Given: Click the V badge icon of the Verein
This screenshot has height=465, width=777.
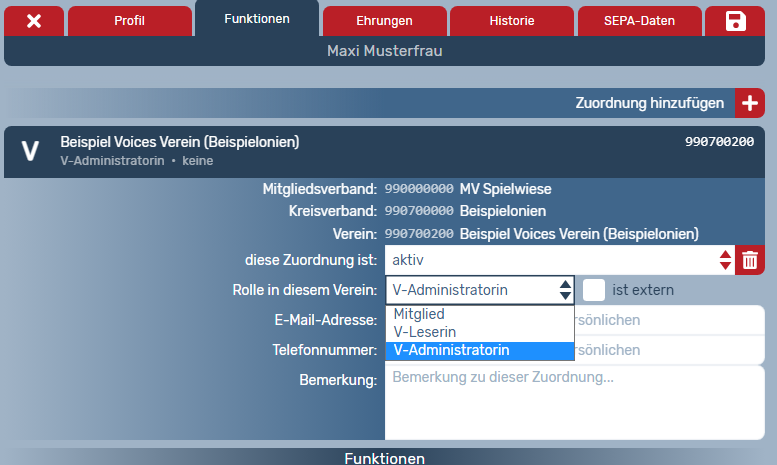Looking at the screenshot, I should (30, 151).
